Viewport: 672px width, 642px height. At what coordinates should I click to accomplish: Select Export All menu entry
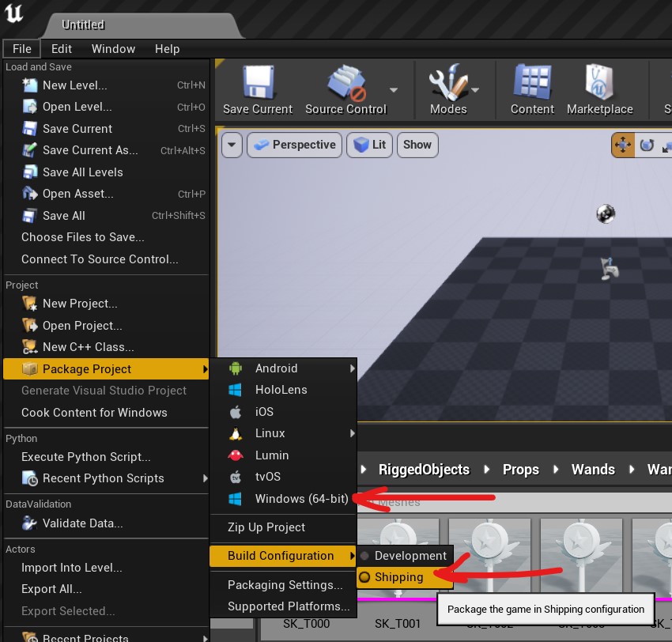(106, 589)
